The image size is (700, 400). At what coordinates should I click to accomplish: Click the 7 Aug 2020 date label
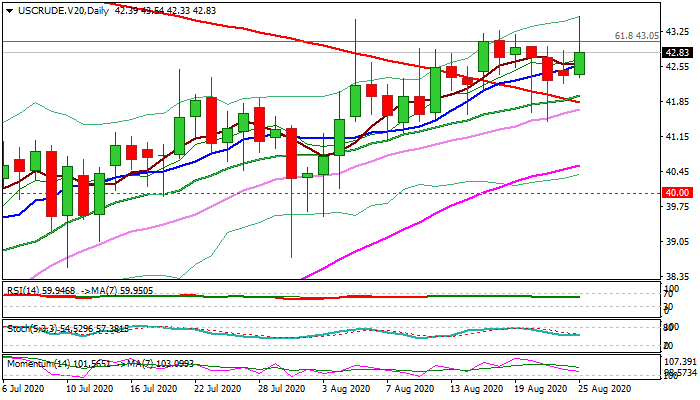coord(411,389)
